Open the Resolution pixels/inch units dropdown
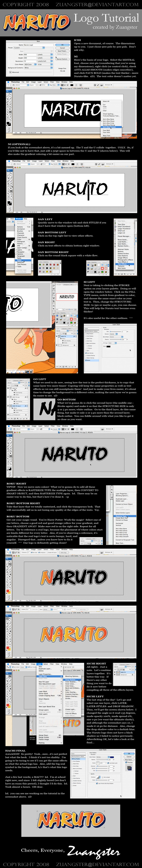The width and height of the screenshot is (142, 868). coord(45,61)
